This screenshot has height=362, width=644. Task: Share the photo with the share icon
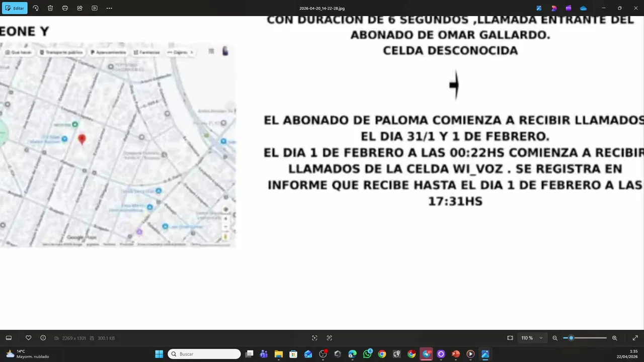80,8
